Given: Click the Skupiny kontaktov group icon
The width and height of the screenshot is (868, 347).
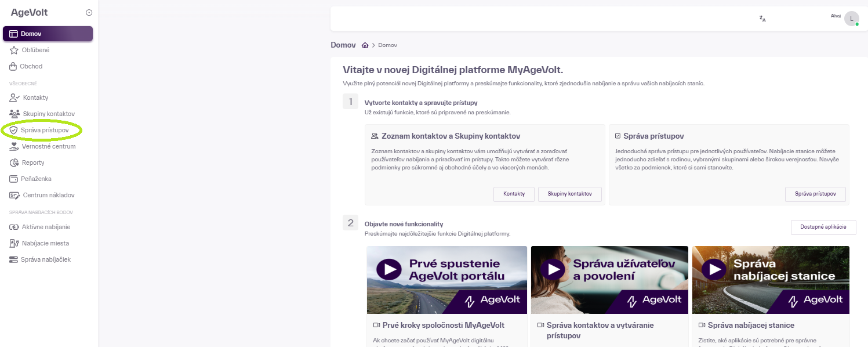Looking at the screenshot, I should click(x=14, y=114).
